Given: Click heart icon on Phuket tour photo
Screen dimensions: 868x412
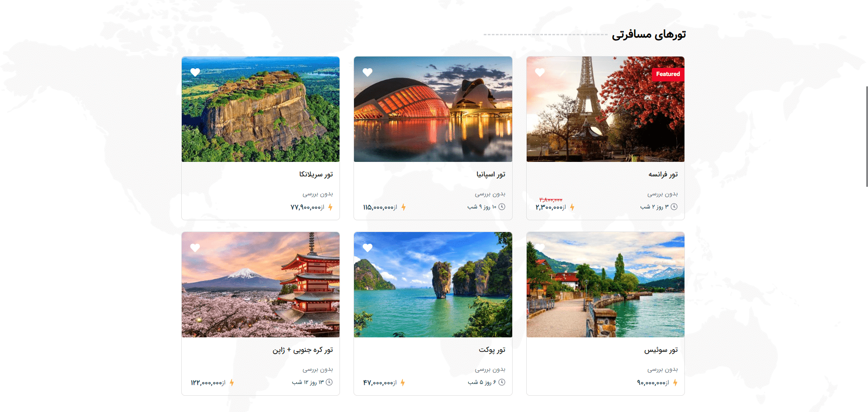Looking at the screenshot, I should (x=368, y=248).
